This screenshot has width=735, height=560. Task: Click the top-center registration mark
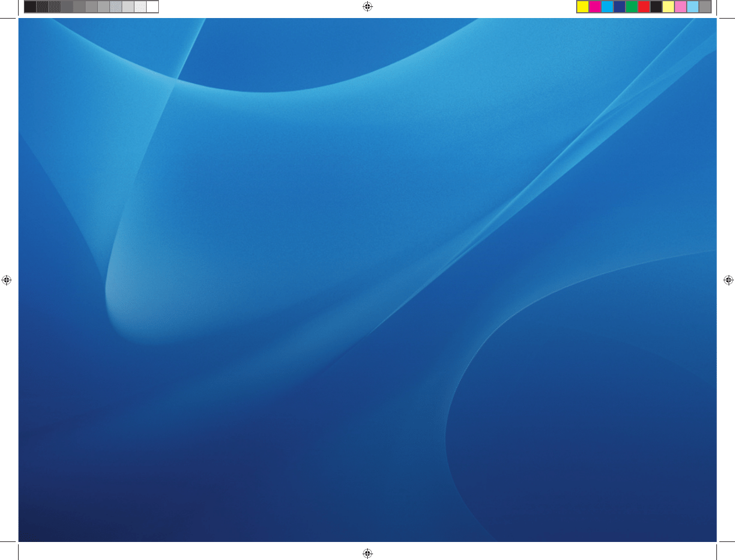367,6
